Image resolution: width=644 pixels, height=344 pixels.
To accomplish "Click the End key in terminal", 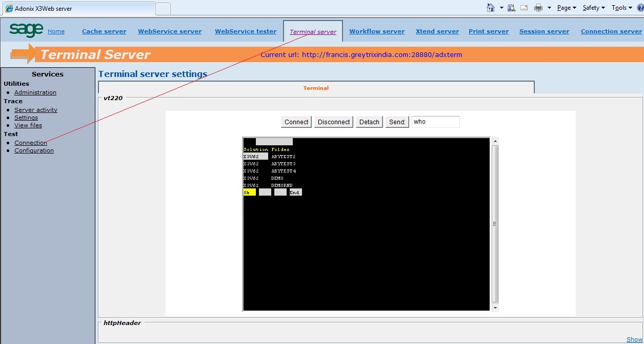I will [296, 193].
